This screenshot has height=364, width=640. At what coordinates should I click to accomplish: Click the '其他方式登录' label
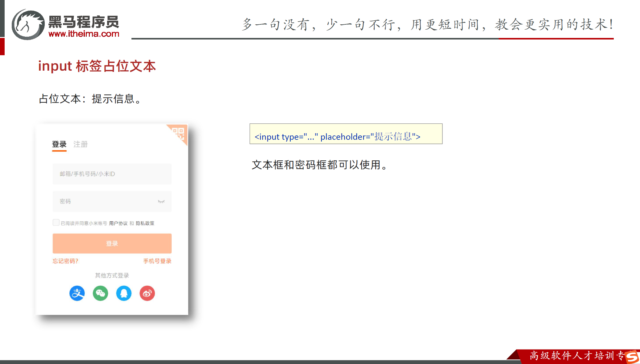(x=112, y=275)
